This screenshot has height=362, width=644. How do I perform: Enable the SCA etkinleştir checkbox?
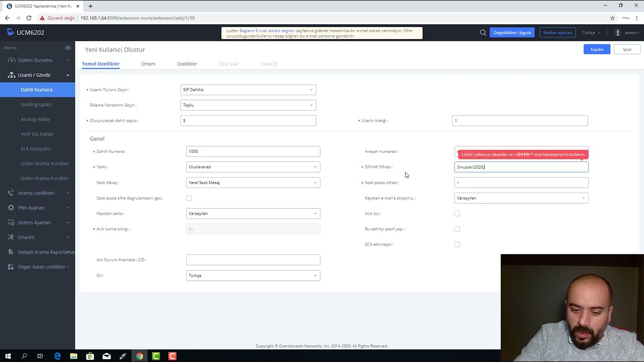pyautogui.click(x=457, y=244)
